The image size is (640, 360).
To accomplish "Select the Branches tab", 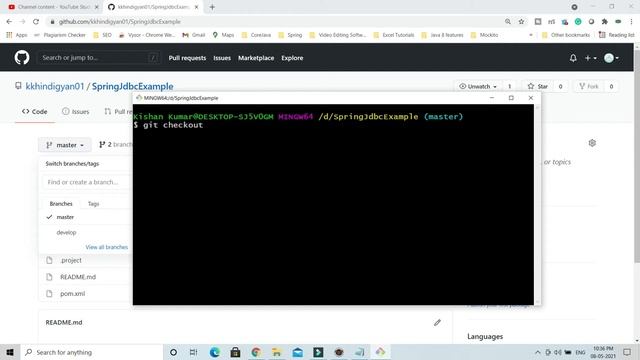I will [x=61, y=204].
